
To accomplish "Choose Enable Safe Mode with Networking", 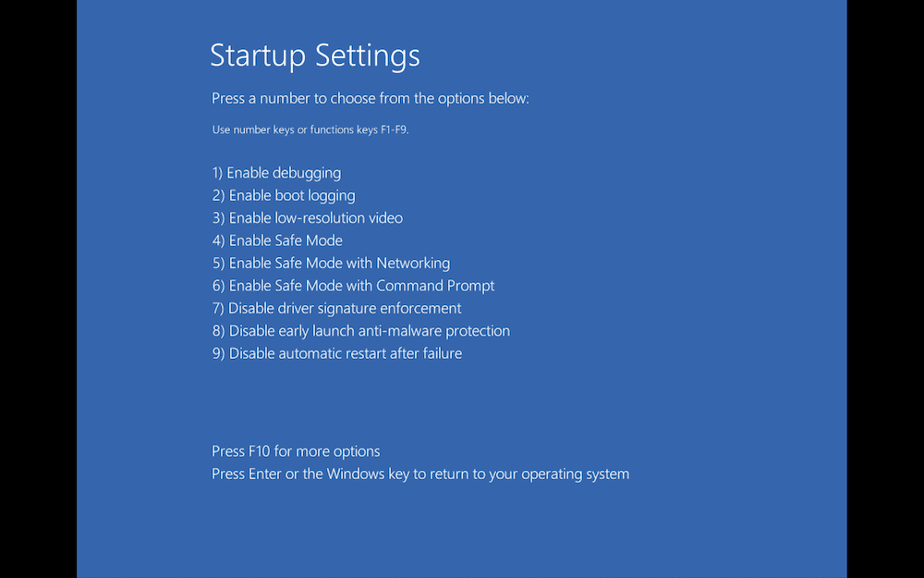I will 331,263.
